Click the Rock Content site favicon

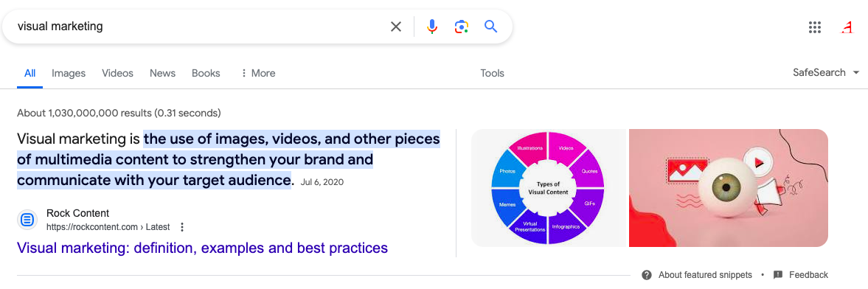27,220
